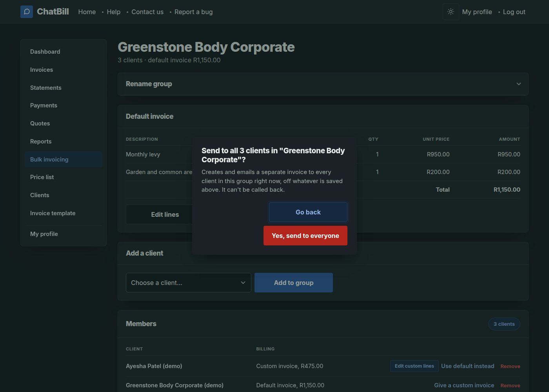Click the Ayesha Patel (demo) client name
This screenshot has width=549, height=392.
(154, 366)
